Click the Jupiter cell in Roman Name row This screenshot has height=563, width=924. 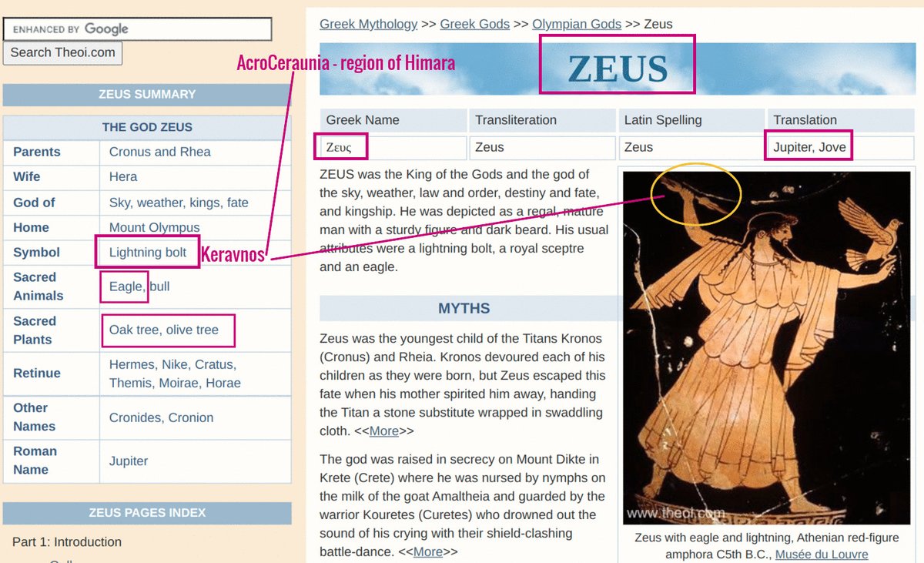tap(196, 461)
